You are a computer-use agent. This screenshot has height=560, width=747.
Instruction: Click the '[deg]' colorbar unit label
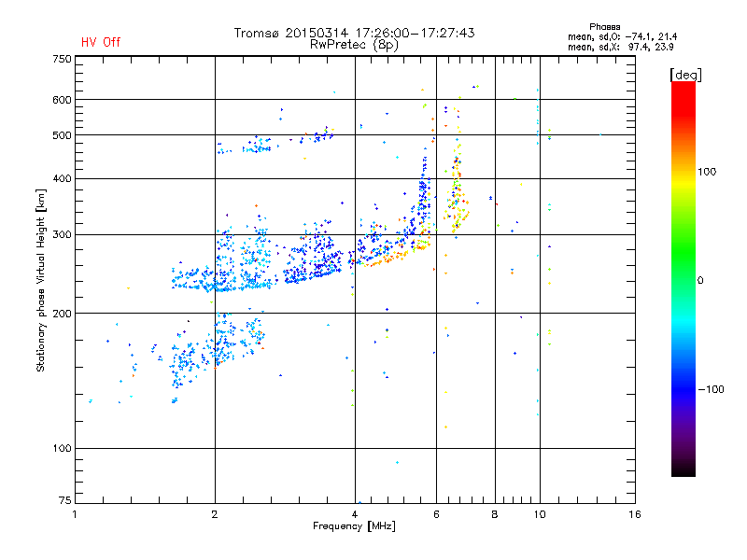[685, 75]
